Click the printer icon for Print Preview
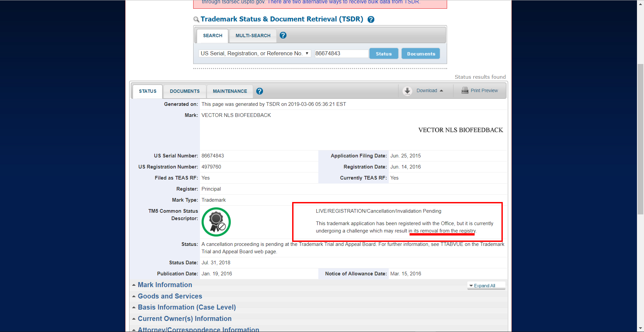 [x=465, y=90]
